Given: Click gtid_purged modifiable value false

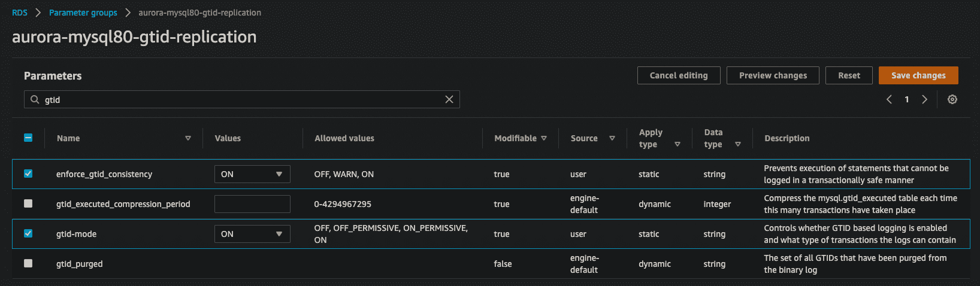Looking at the screenshot, I should 503,264.
